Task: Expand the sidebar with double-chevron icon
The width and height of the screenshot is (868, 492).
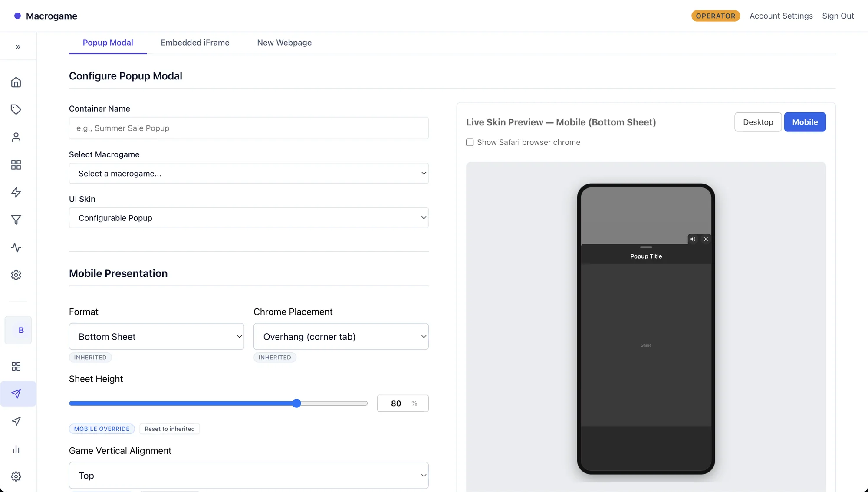Action: [x=18, y=47]
